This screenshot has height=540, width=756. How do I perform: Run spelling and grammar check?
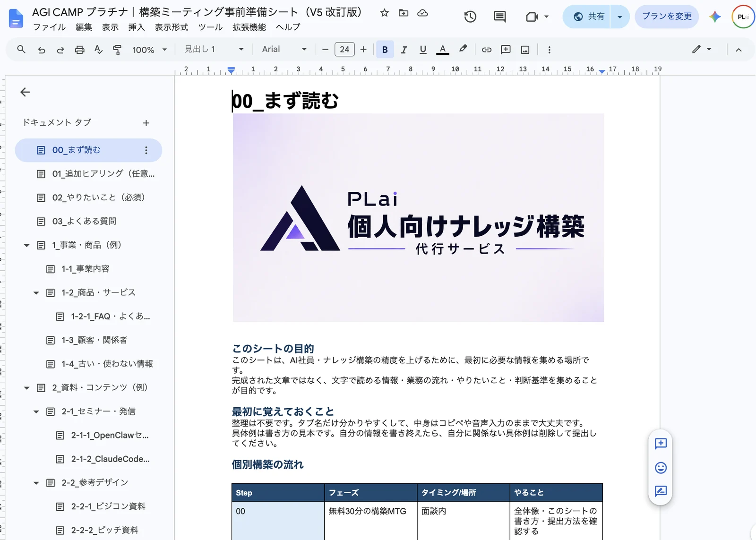tap(98, 50)
